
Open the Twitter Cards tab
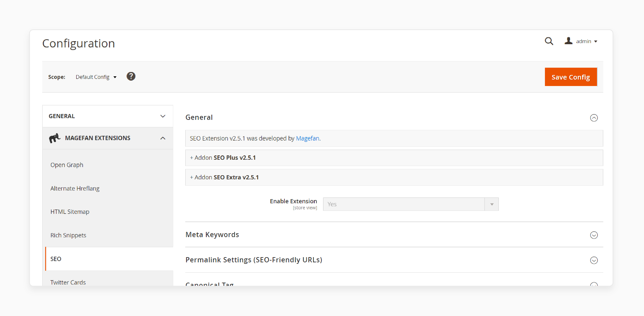point(68,282)
